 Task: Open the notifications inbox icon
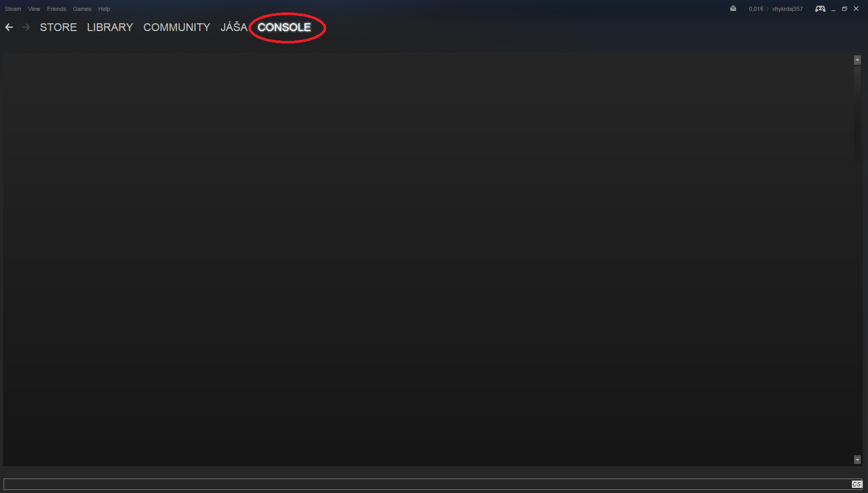tap(733, 8)
